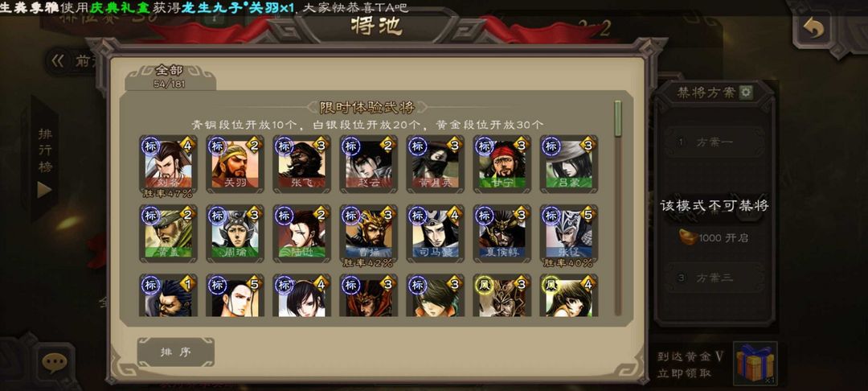Select the 周瑜 hero card
The height and width of the screenshot is (391, 868).
[x=235, y=233]
